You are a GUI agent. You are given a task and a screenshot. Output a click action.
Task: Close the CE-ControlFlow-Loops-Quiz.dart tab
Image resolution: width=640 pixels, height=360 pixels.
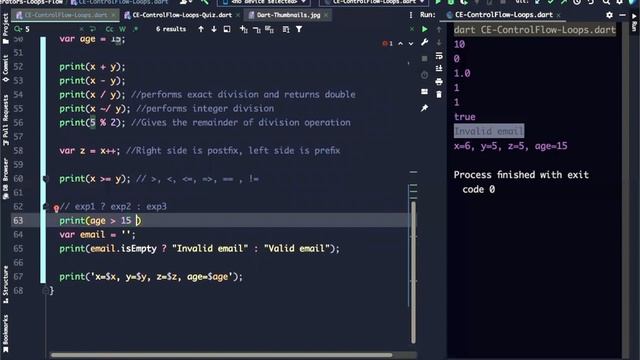coord(238,15)
